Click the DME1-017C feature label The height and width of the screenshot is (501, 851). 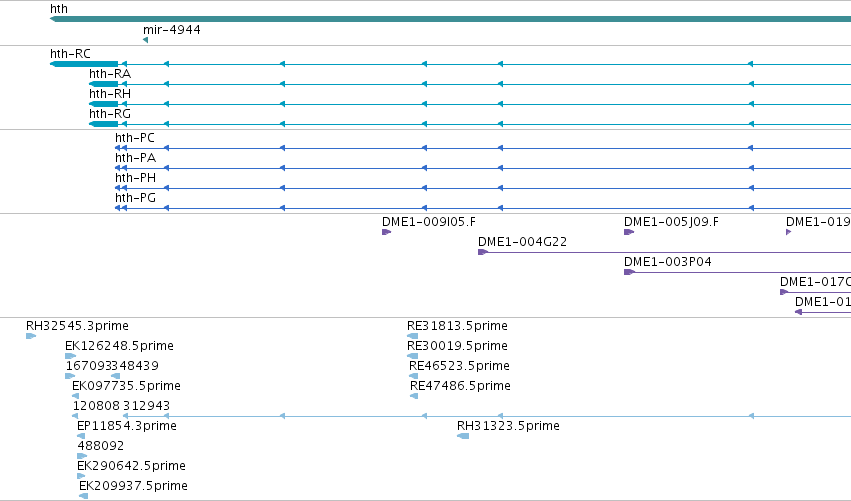coord(815,282)
